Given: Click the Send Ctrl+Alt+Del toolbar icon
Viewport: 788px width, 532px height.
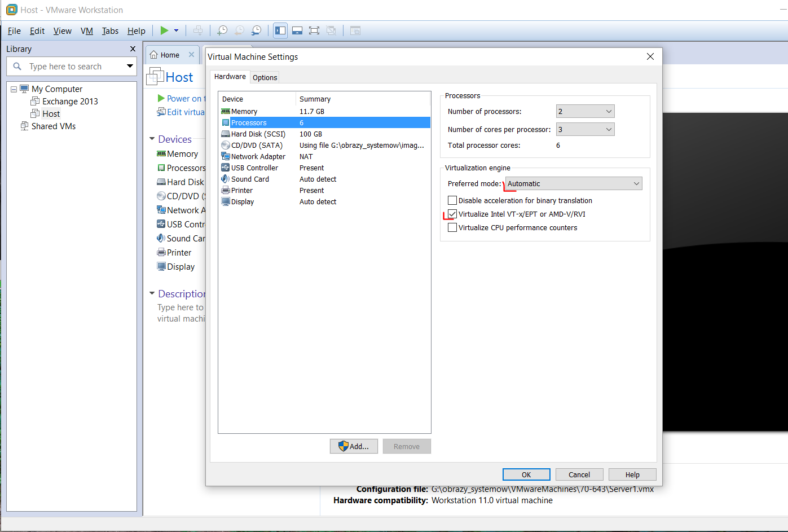Looking at the screenshot, I should [x=198, y=30].
